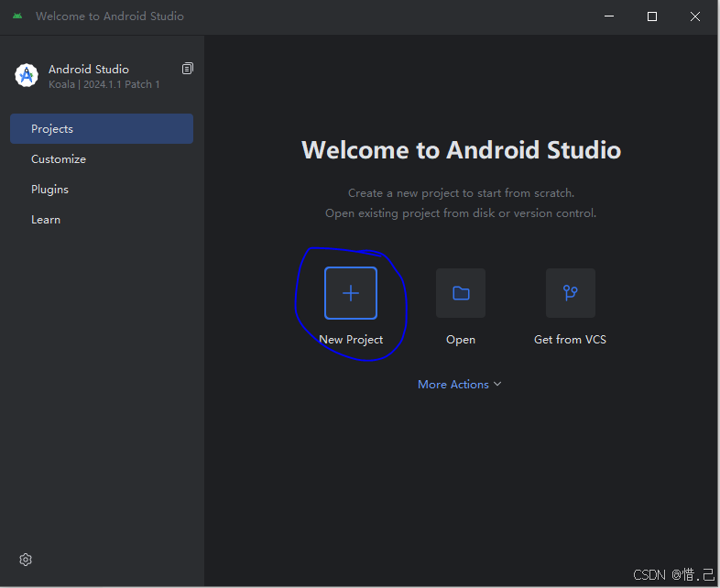Expand the More Actions dropdown
Screen dimensions: 720x588
460,384
